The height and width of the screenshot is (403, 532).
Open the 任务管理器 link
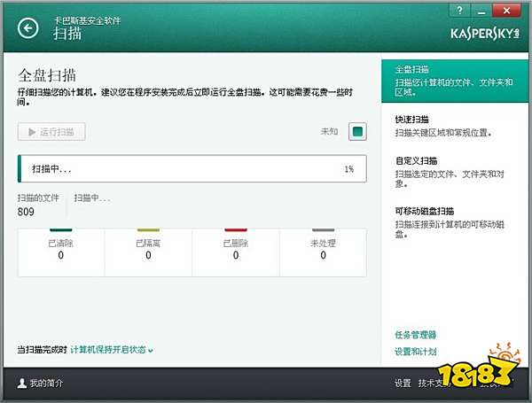[x=415, y=335]
